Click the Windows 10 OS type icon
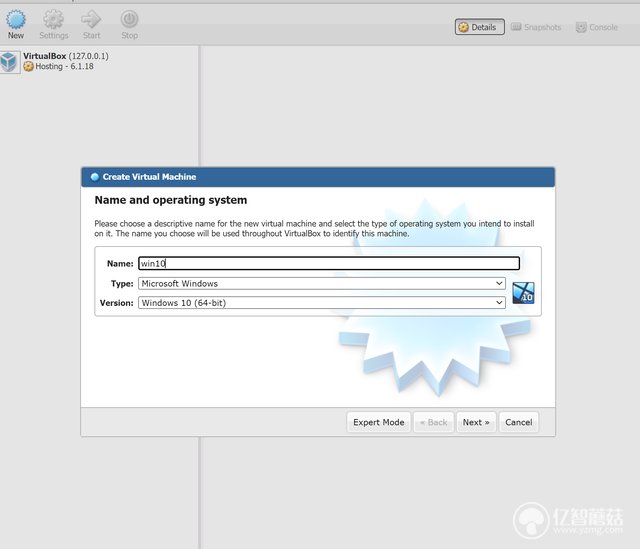Screen dimensions: 640x549 523,293
